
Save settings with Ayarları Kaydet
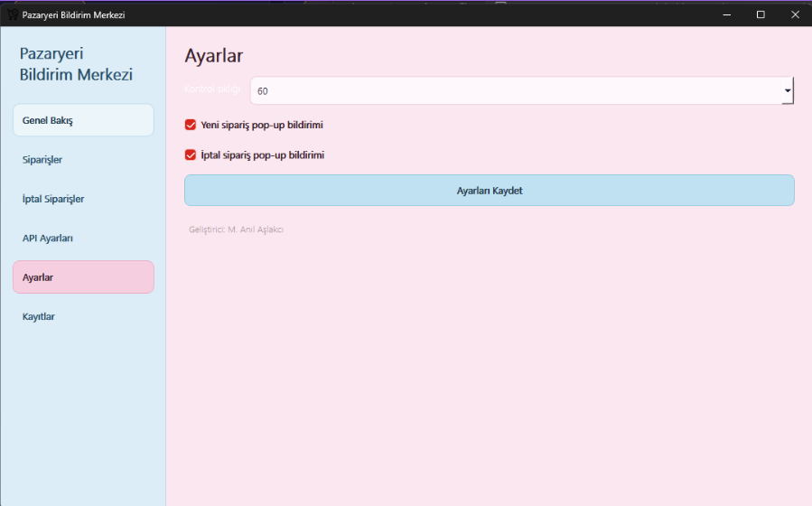(x=490, y=190)
